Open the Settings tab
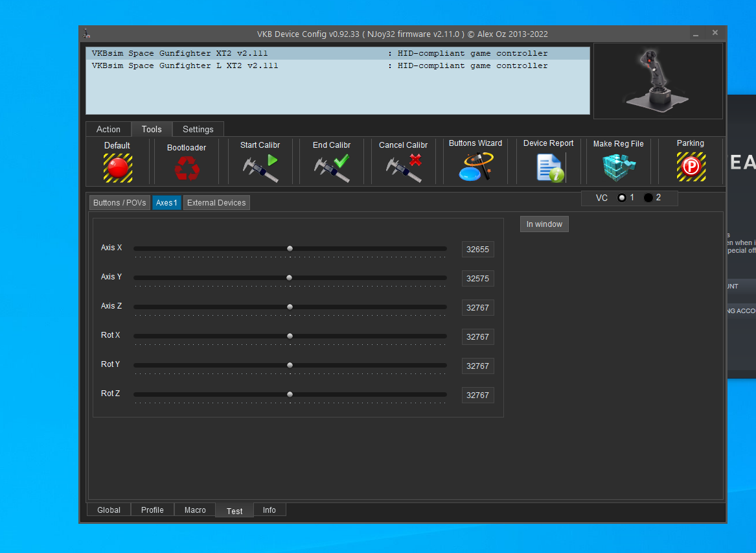The width and height of the screenshot is (756, 553). click(x=198, y=129)
